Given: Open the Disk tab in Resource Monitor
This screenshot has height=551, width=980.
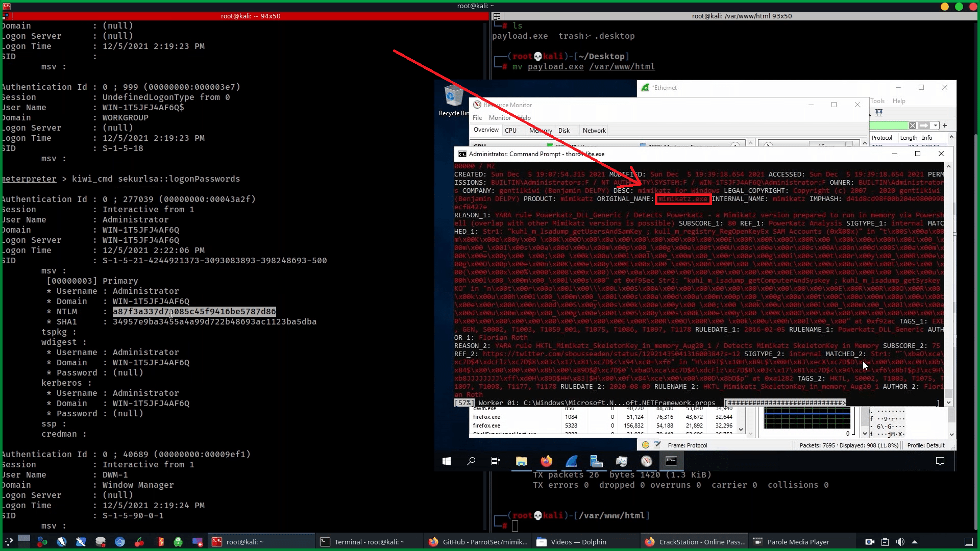Looking at the screenshot, I should [x=564, y=131].
